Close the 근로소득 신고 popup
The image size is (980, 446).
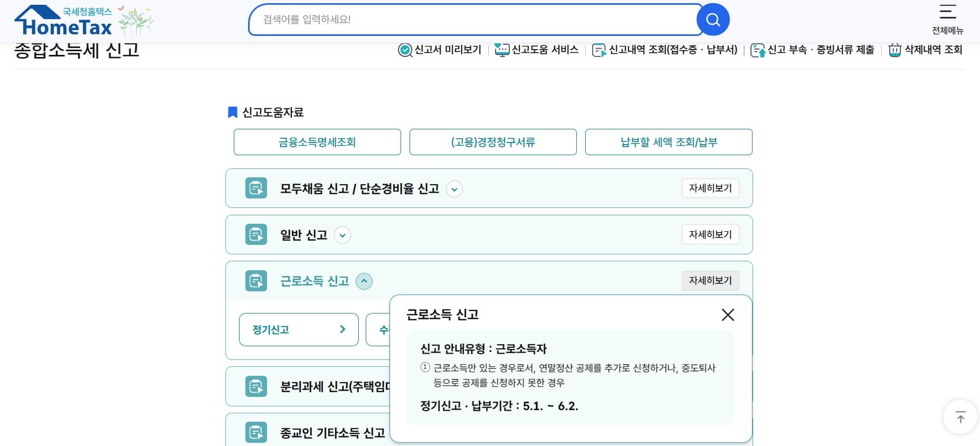coord(728,315)
